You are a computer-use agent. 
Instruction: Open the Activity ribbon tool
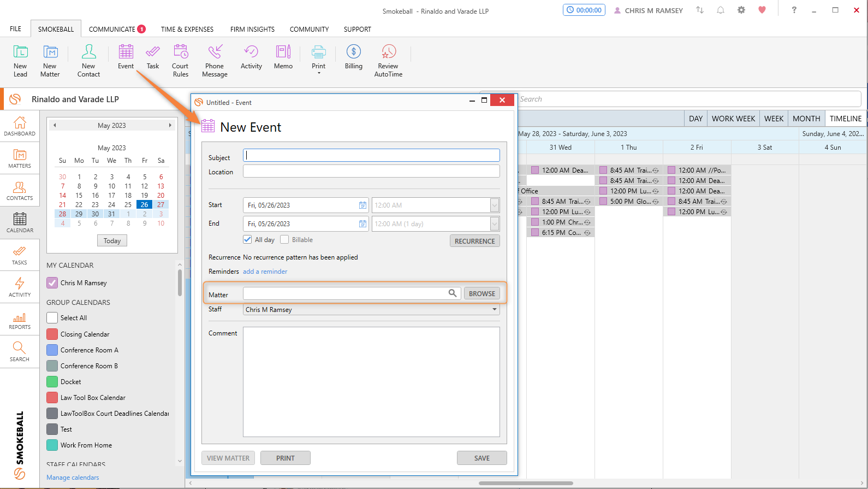click(x=251, y=57)
